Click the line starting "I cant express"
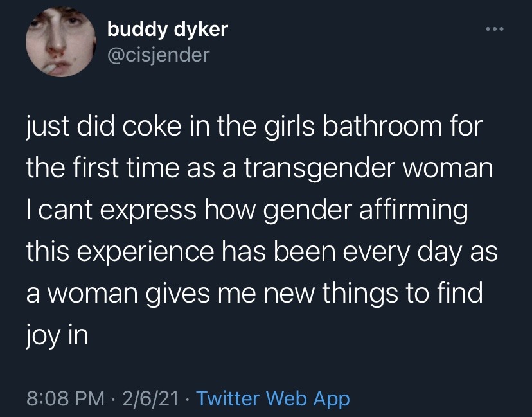Viewport: 532px width, 417px height. tap(247, 209)
